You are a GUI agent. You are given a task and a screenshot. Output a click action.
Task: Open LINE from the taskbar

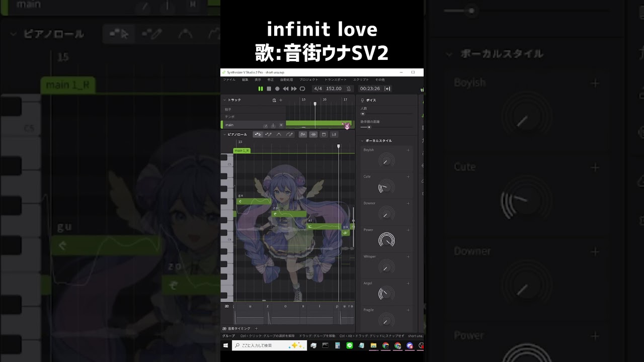tap(349, 345)
